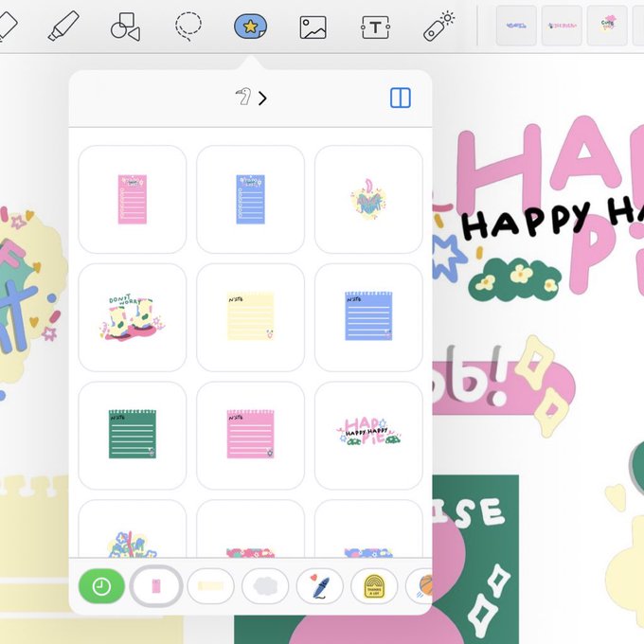Screen dimensions: 644x644
Task: Insert the yellow heart sticker
Action: click(x=368, y=199)
